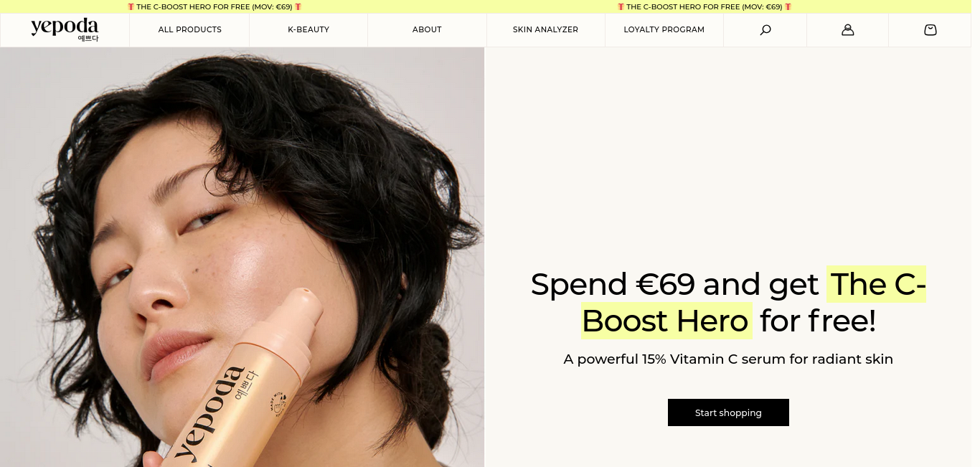Click the right C-Boost Hero announcement text

coord(705,6)
